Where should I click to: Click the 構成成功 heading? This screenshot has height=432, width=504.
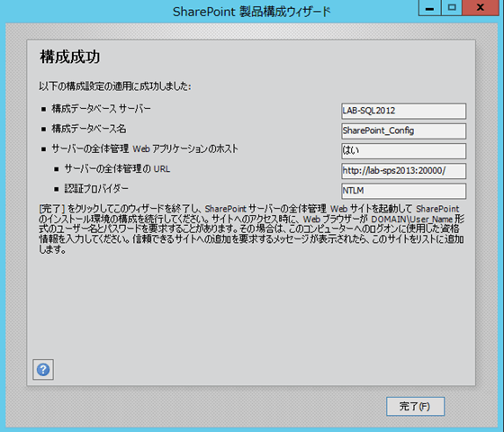click(70, 57)
